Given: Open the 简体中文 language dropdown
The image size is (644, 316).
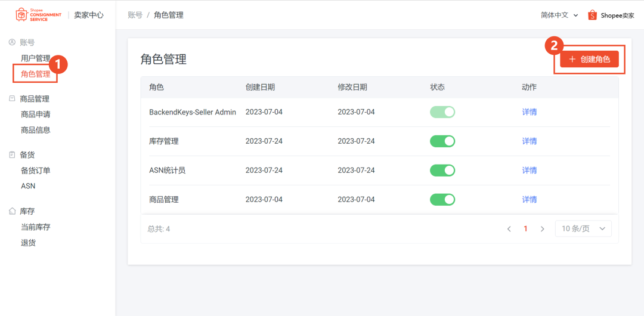Looking at the screenshot, I should click(x=559, y=15).
